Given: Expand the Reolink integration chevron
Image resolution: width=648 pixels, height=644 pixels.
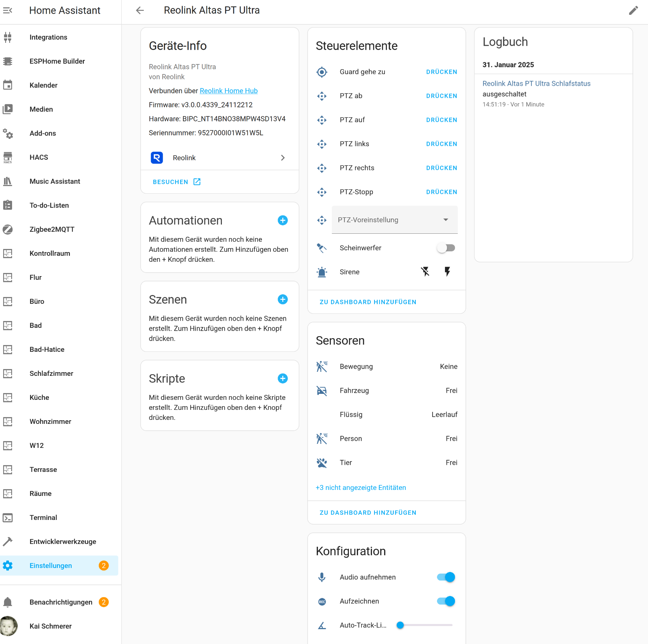Looking at the screenshot, I should (283, 158).
